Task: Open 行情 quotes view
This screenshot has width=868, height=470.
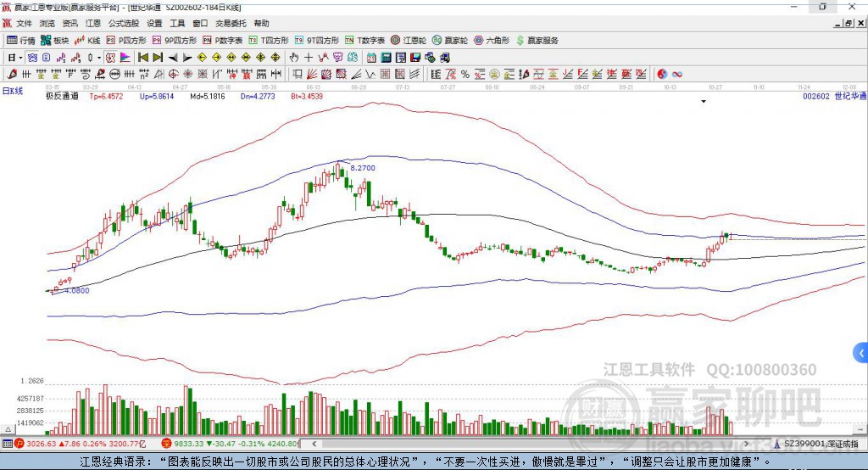Action: 21,41
